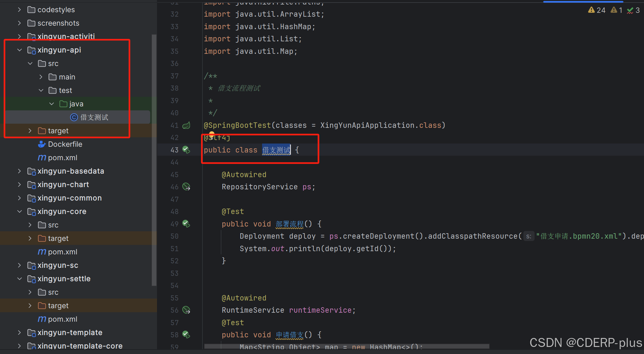Click the 24 warnings indicator icon
Viewport: 644px width, 354px height.
pyautogui.click(x=591, y=10)
